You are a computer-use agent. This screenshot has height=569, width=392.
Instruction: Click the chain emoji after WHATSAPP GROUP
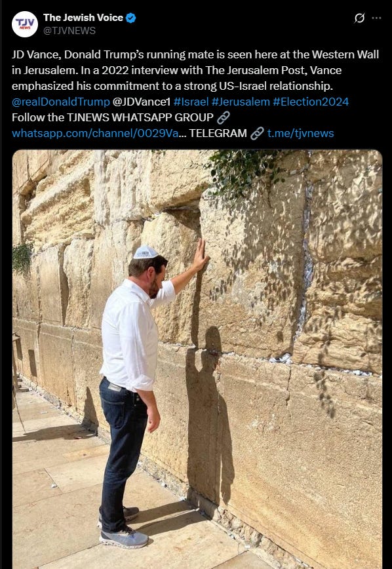point(224,117)
